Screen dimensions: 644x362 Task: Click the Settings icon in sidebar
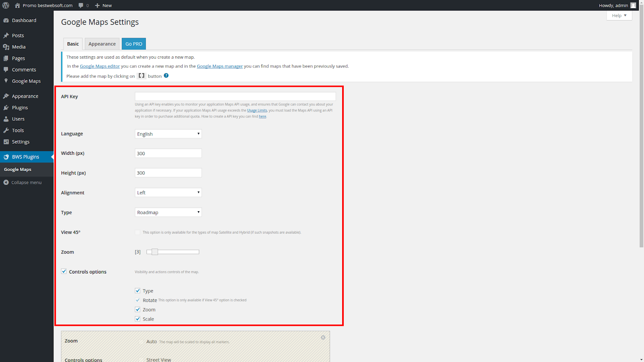pos(6,142)
